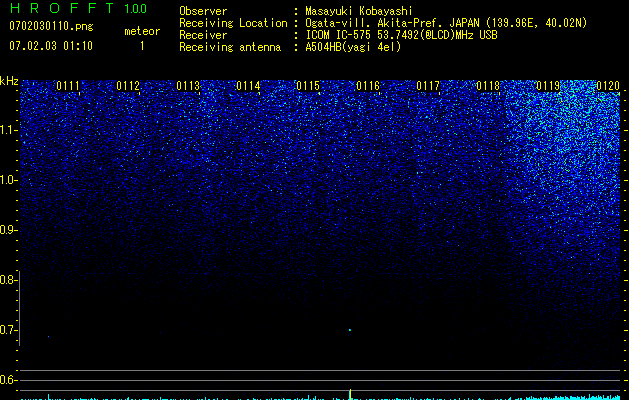Image resolution: width=629 pixels, height=400 pixels.
Task: Click the 0.7 kHz axis label
Action: pyautogui.click(x=8, y=330)
